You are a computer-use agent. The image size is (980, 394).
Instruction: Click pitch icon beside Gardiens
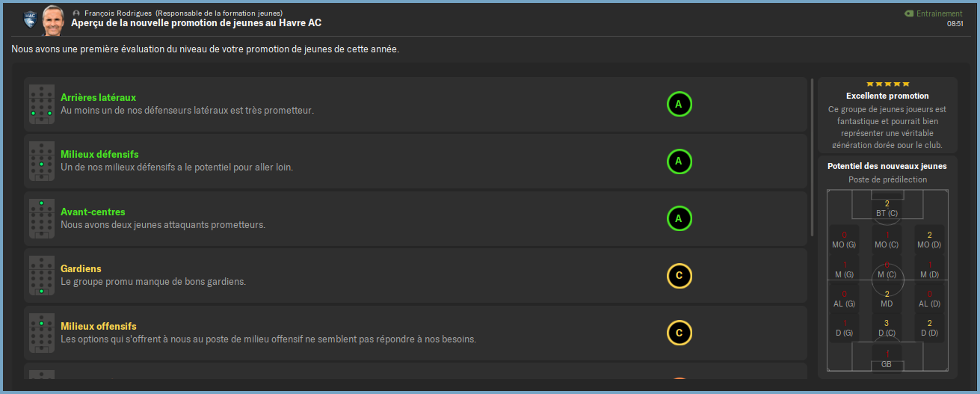point(41,276)
